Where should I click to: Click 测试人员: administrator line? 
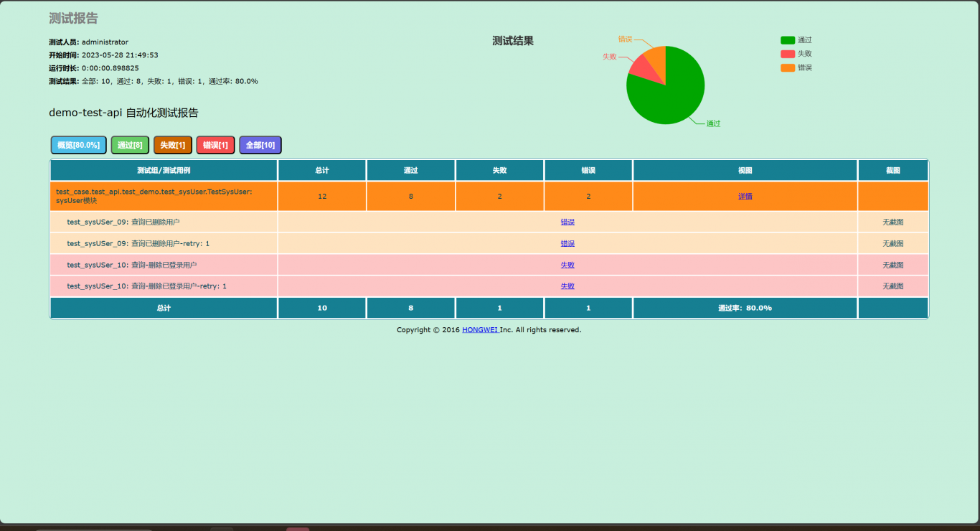coord(88,42)
